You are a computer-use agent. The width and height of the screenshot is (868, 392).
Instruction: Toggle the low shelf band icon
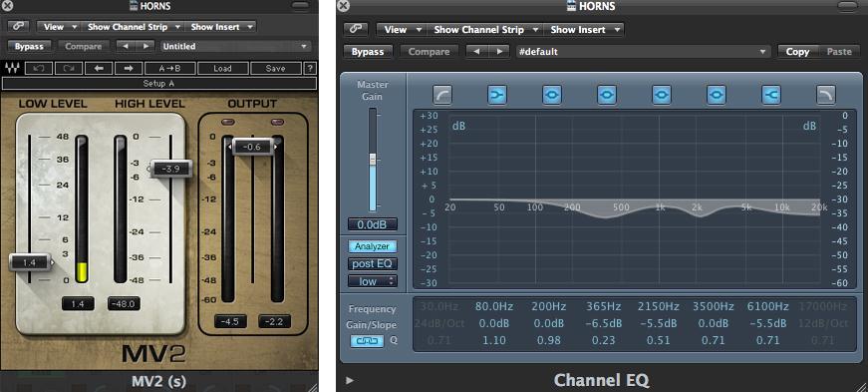[x=496, y=96]
